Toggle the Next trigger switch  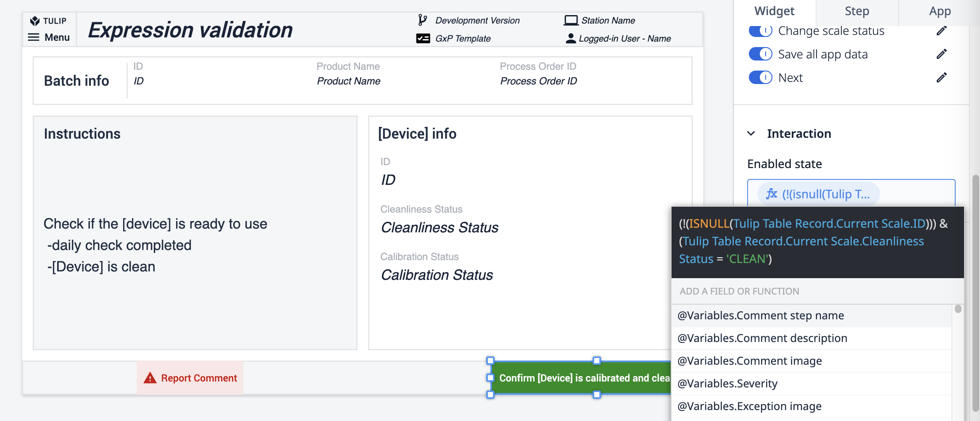pos(761,78)
